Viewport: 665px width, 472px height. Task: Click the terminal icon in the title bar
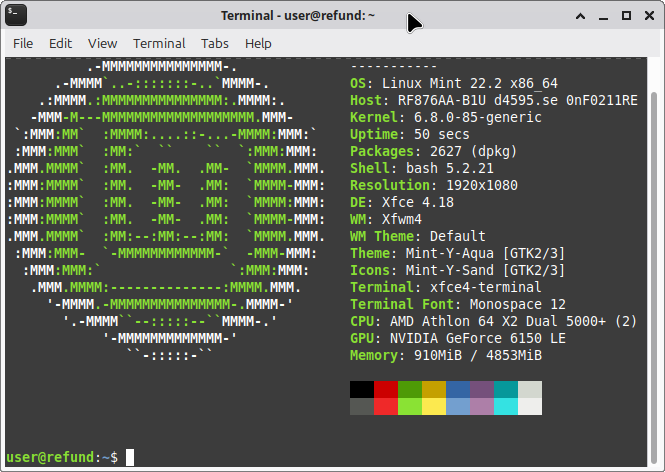[16, 15]
